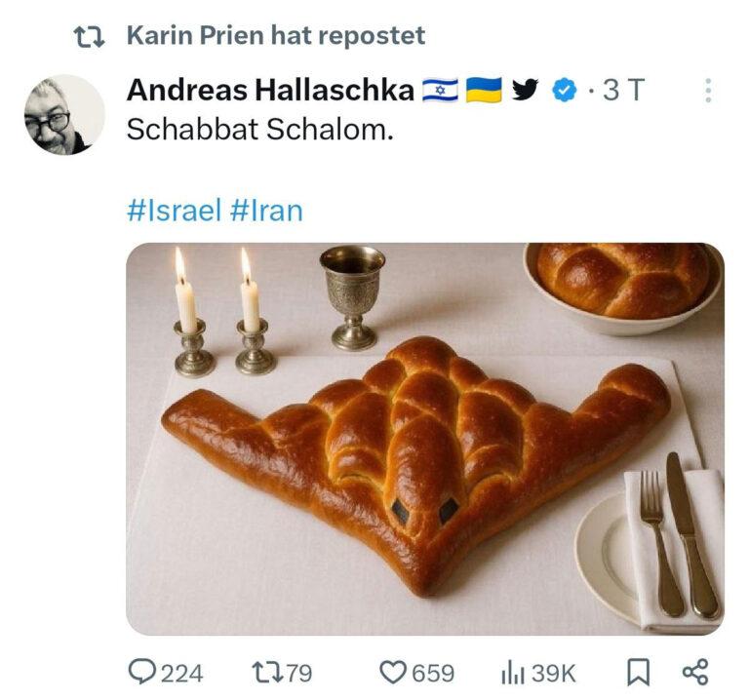Open Andreas Hallaschka's profile avatar
The image size is (749, 700).
[64, 115]
